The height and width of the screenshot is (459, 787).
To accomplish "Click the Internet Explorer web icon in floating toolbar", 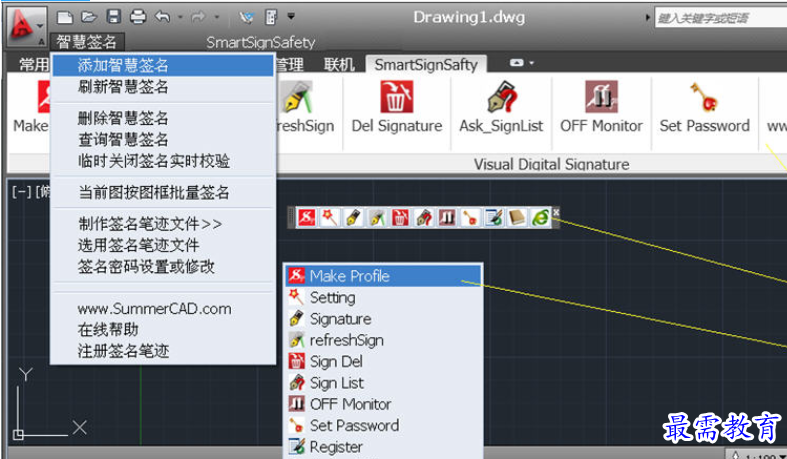I will 540,218.
